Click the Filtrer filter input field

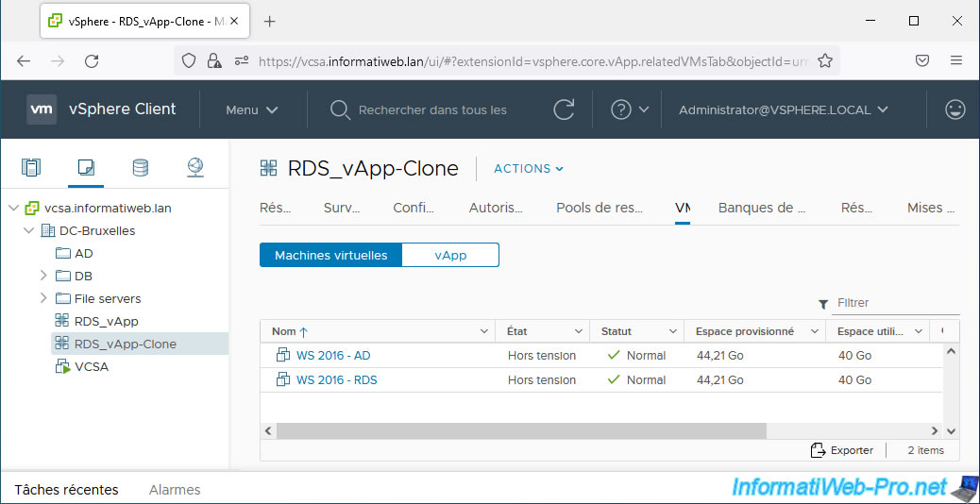895,303
